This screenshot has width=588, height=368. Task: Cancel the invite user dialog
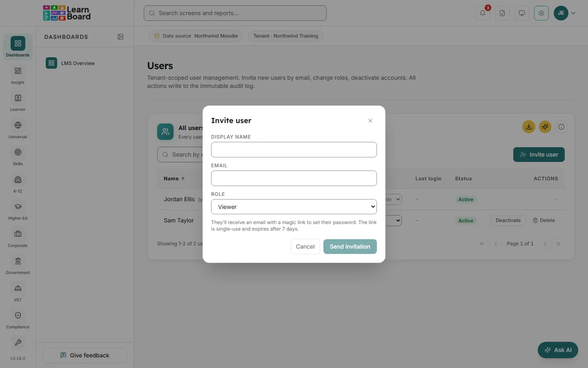point(305,247)
